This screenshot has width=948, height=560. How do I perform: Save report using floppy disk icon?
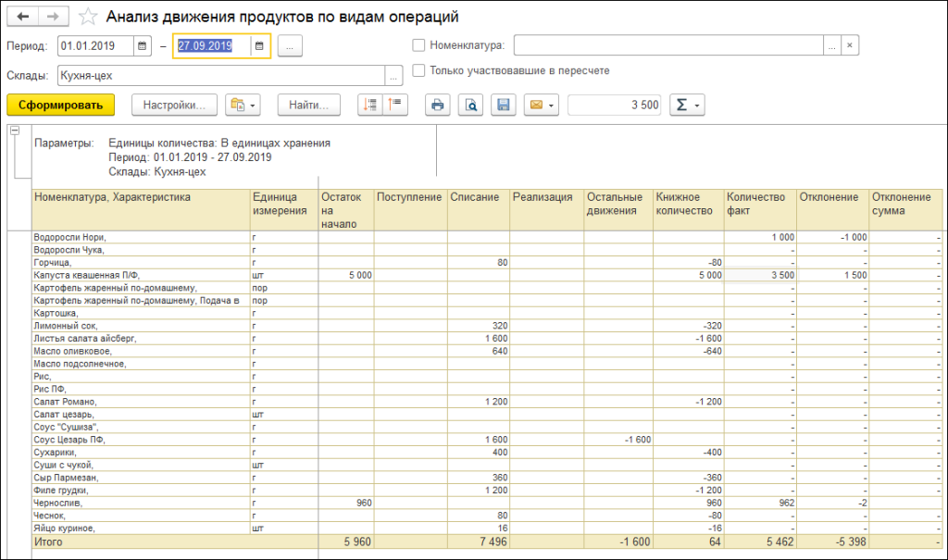(503, 105)
